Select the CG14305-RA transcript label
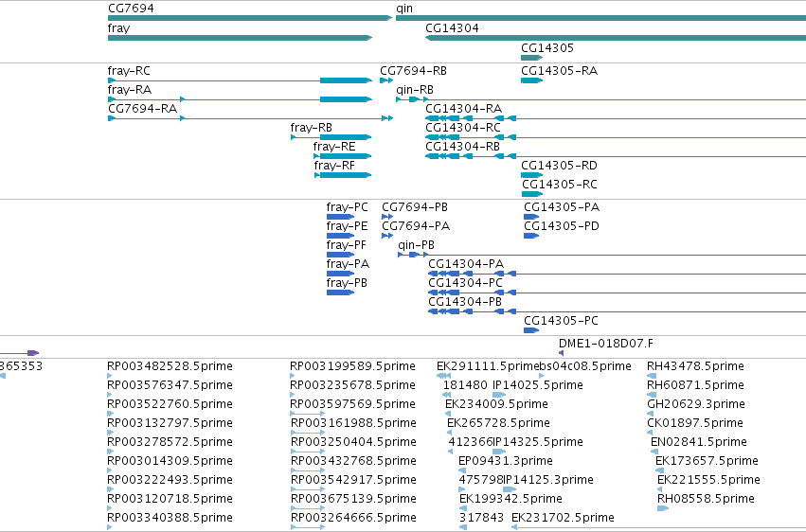 coord(559,71)
